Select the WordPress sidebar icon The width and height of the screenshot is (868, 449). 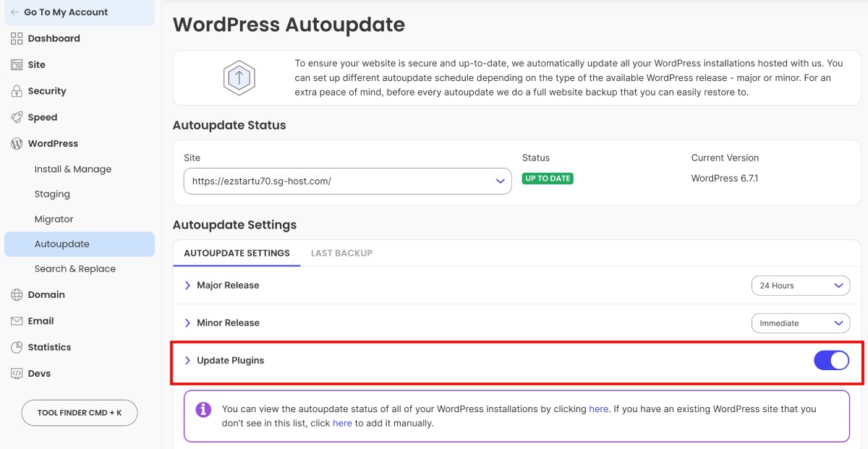tap(16, 143)
